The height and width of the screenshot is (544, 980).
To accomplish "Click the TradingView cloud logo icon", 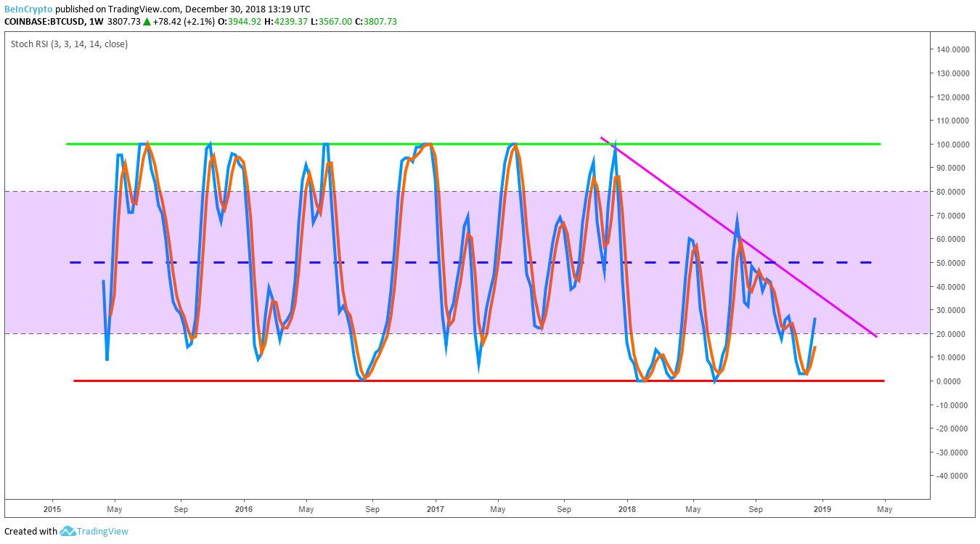I will (x=68, y=531).
